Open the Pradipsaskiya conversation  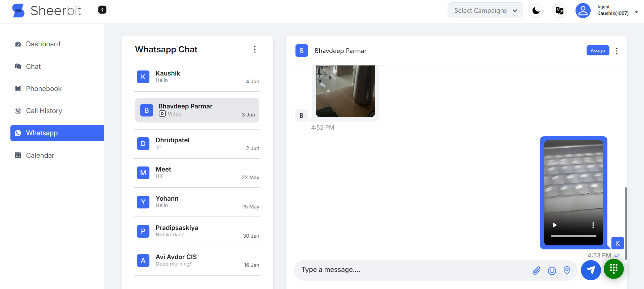[197, 231]
